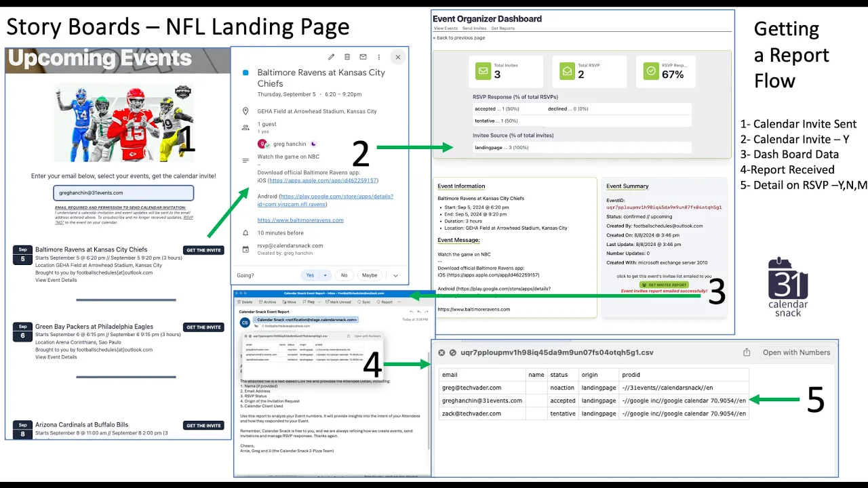Click the NFL players banner image
Screen dimensions: 868x488
(x=123, y=123)
